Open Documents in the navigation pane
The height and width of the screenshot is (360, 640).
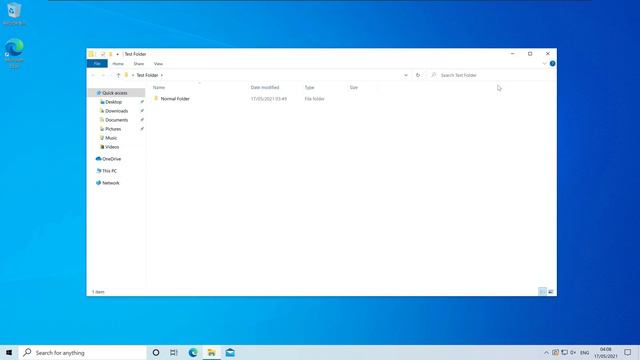coord(116,120)
